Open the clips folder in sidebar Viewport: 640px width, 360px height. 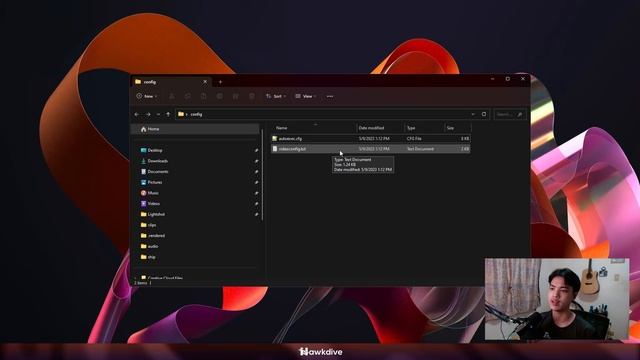pyautogui.click(x=149, y=225)
